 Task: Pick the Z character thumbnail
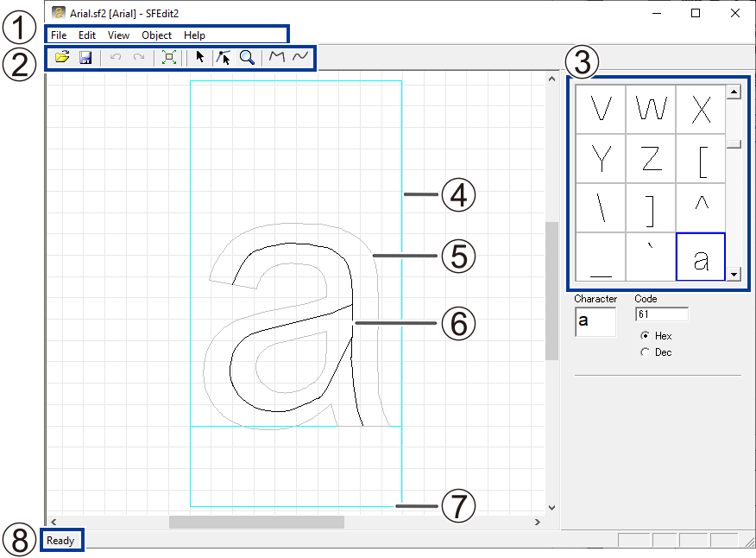click(x=651, y=159)
